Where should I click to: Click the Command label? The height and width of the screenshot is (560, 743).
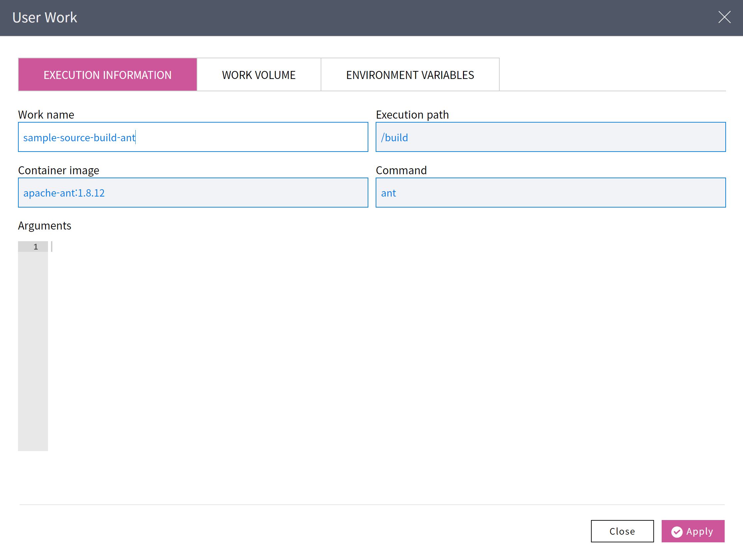401,171
